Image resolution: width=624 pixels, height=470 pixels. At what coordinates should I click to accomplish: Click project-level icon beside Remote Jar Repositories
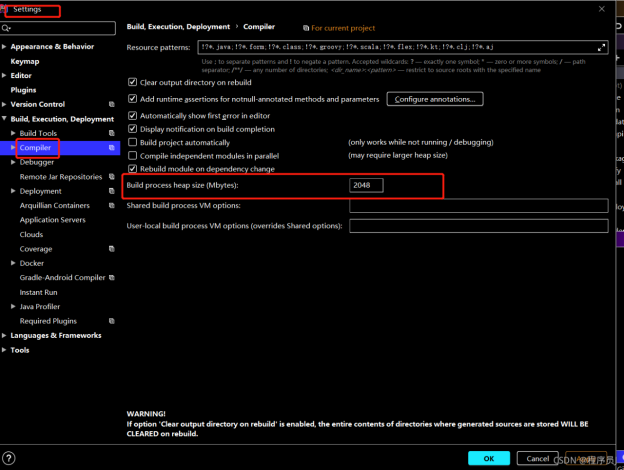(109, 176)
